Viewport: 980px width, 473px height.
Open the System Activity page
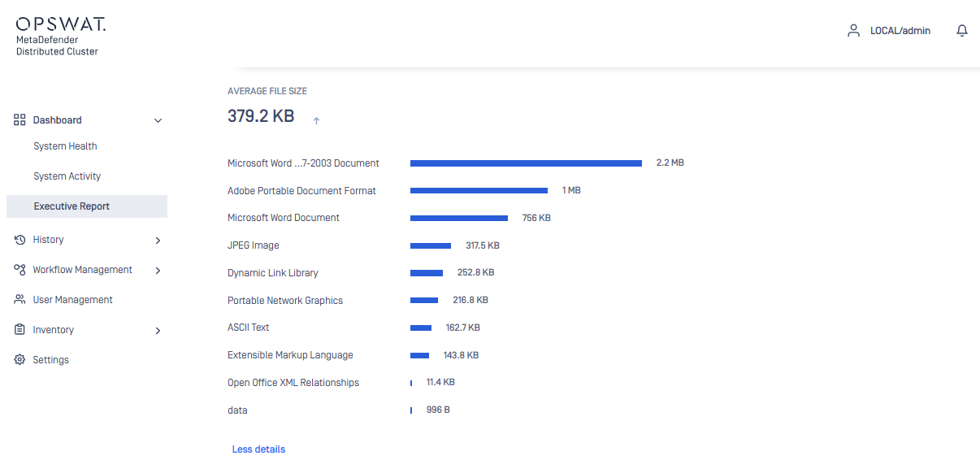tap(67, 176)
